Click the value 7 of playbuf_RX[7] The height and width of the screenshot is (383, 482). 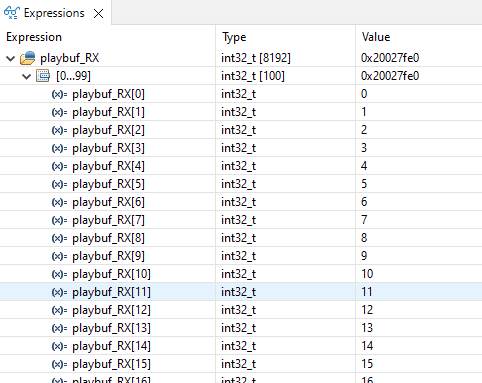(x=364, y=220)
